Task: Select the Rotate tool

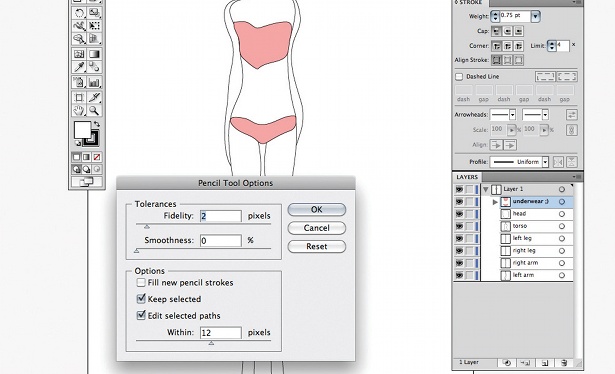Action: (x=79, y=13)
